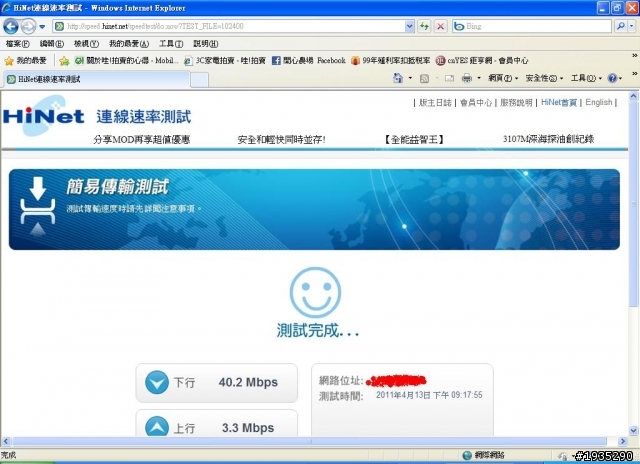Image resolution: width=640 pixels, height=464 pixels.
Task: Click 【全能益智王】 link
Action: point(414,140)
